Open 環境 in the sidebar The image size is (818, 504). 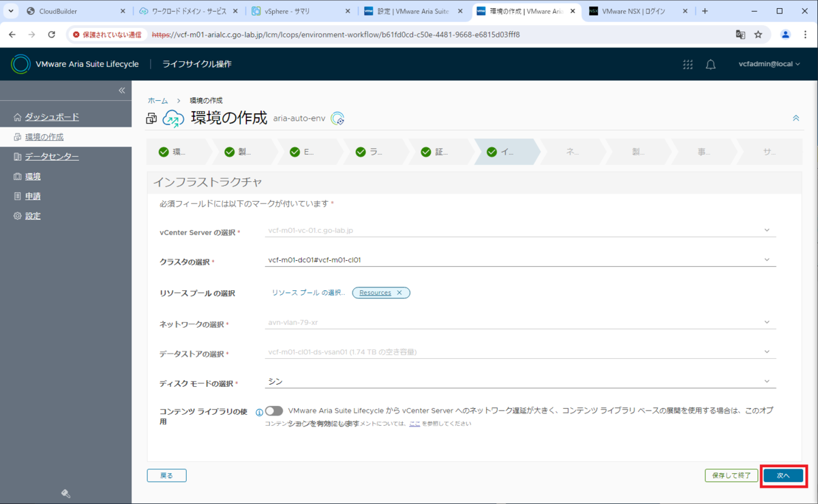point(33,176)
